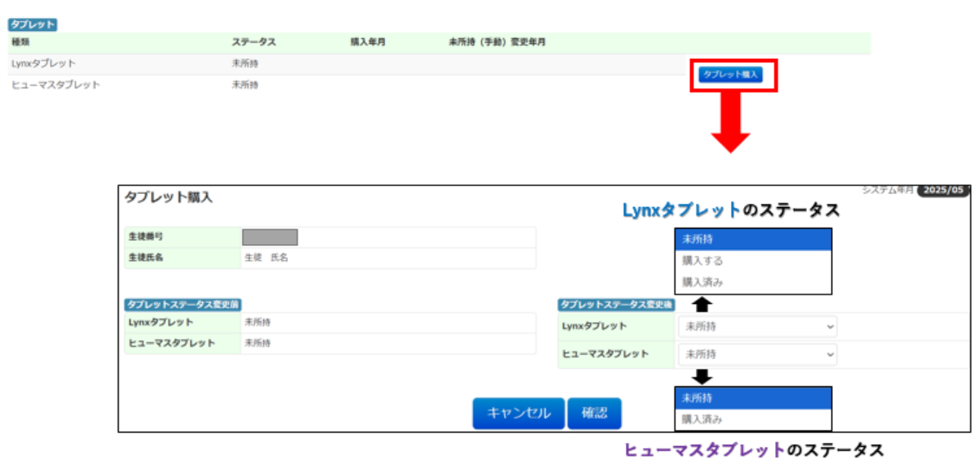
Task: Click the gray 生徒番号 value box
Action: [270, 237]
